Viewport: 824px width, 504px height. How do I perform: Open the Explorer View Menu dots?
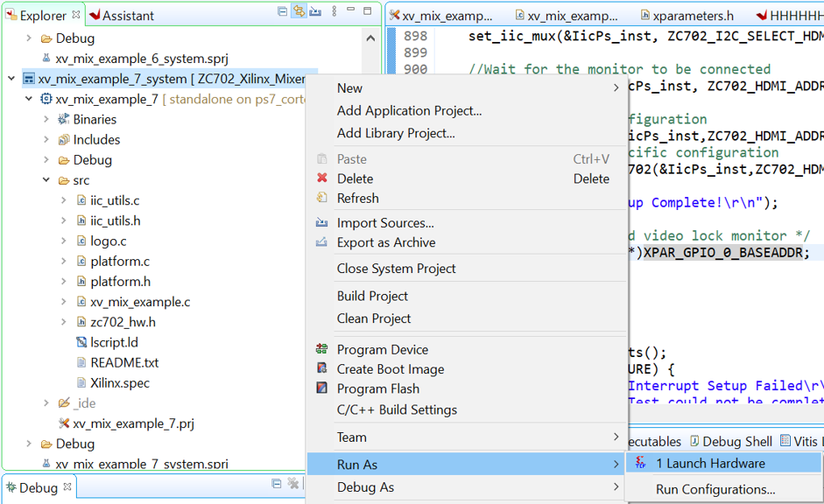(335, 11)
